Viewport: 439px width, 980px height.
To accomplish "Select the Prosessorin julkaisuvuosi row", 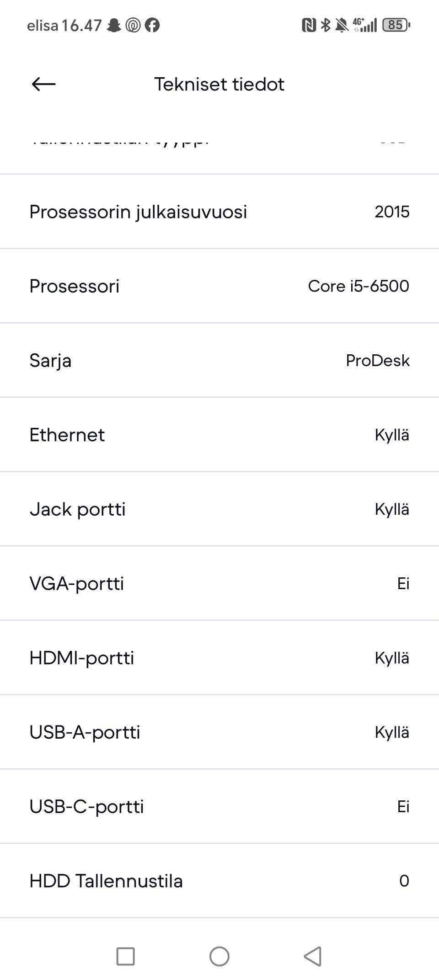I will pos(219,212).
